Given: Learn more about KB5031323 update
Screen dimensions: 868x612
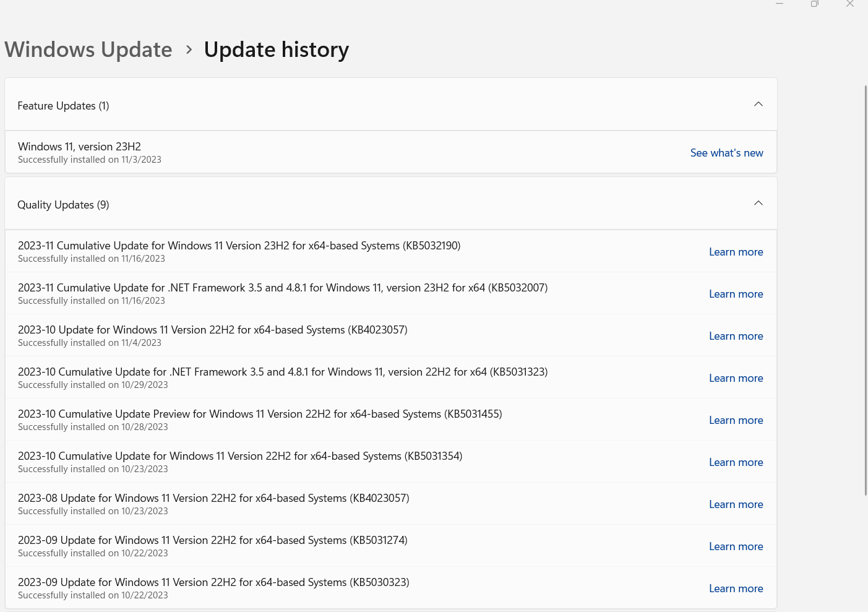Looking at the screenshot, I should pyautogui.click(x=736, y=378).
